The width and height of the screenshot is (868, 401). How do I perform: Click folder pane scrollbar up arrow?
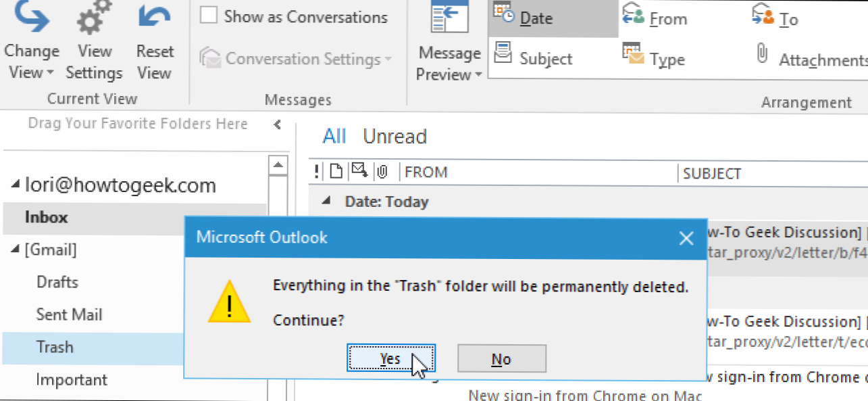pos(277,164)
